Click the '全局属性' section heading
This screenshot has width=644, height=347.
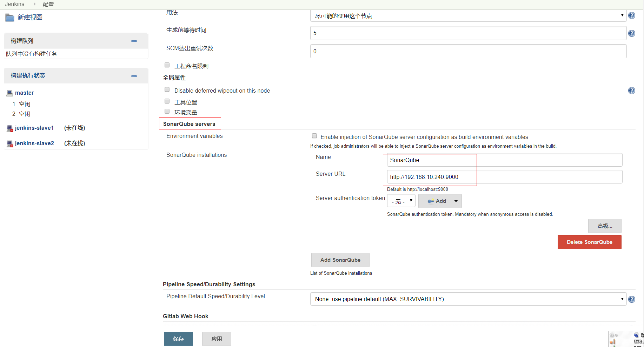(x=174, y=78)
